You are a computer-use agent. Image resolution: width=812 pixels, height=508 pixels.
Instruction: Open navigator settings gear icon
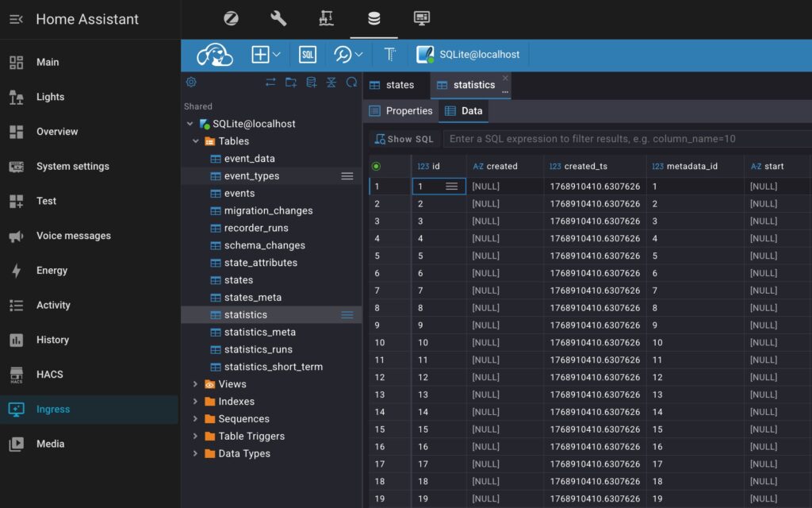point(191,82)
